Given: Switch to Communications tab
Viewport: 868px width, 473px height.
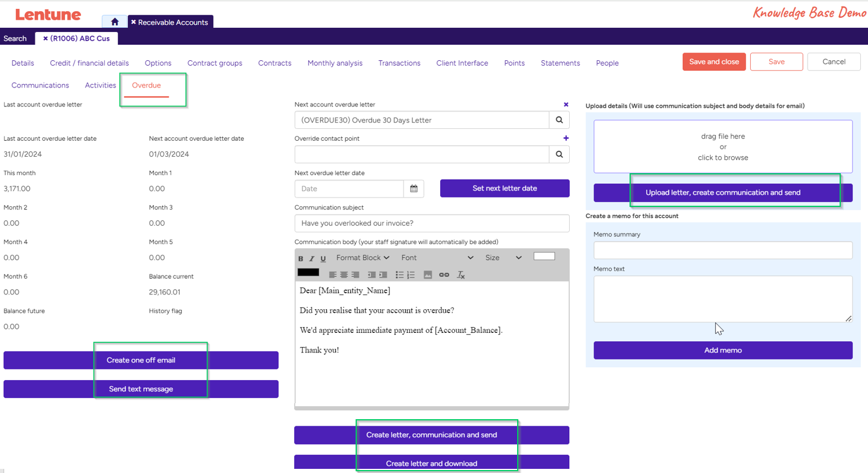Looking at the screenshot, I should click(40, 85).
